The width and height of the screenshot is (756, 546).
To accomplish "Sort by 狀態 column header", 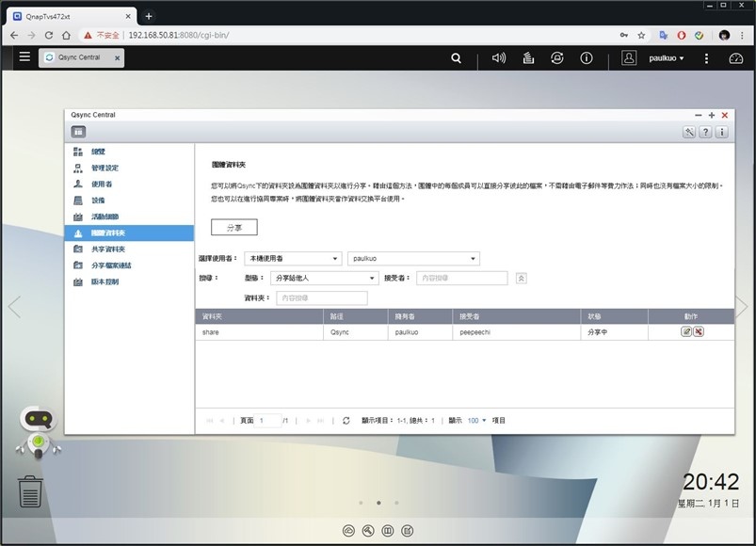I will (614, 316).
